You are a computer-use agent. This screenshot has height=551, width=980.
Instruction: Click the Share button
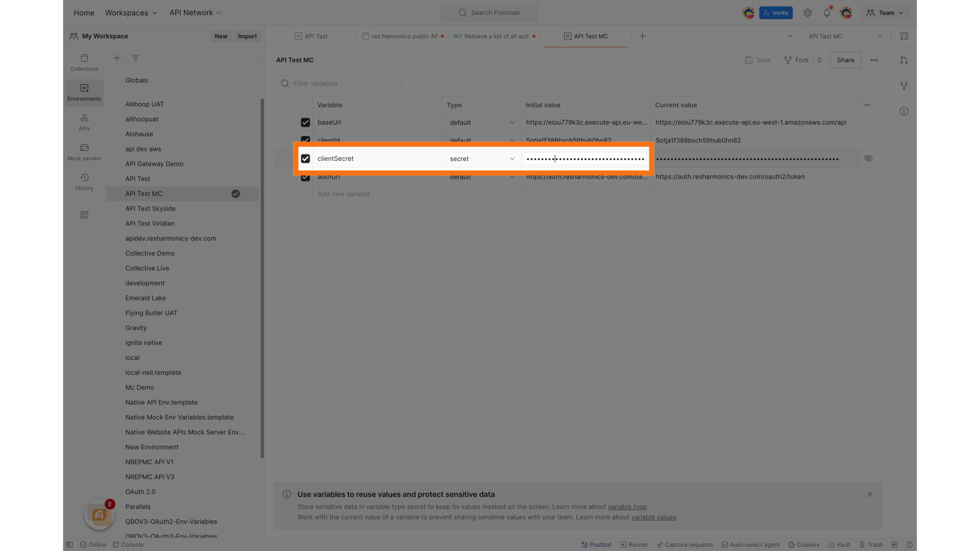click(x=845, y=60)
